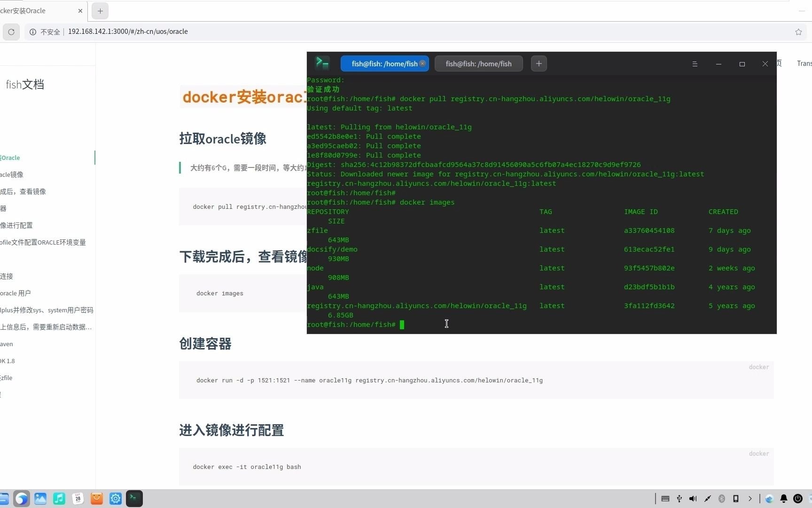This screenshot has height=508, width=812.
Task: Go to the 连接 sidebar entry
Action: 7,276
